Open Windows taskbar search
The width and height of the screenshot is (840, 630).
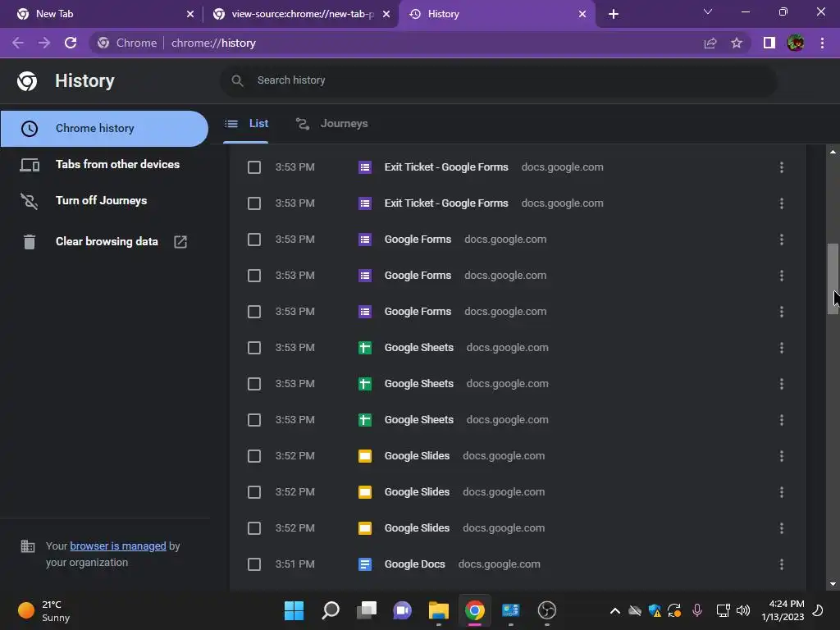[331, 610]
